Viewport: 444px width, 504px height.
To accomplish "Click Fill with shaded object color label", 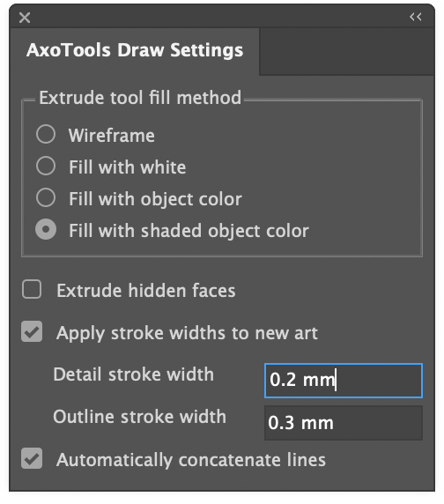I will point(189,231).
